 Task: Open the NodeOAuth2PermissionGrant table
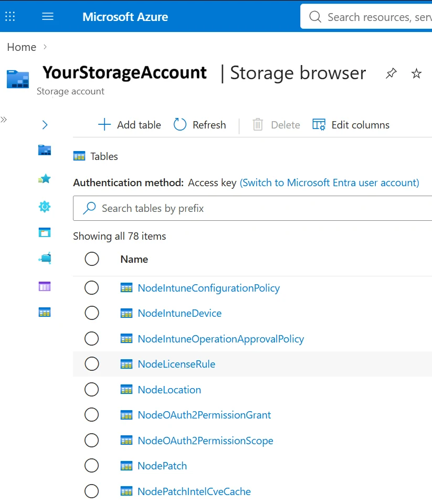coord(204,415)
